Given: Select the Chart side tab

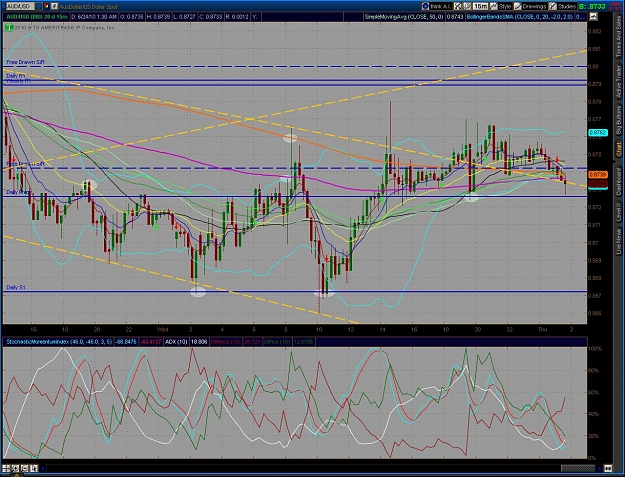Looking at the screenshot, I should click(x=619, y=149).
